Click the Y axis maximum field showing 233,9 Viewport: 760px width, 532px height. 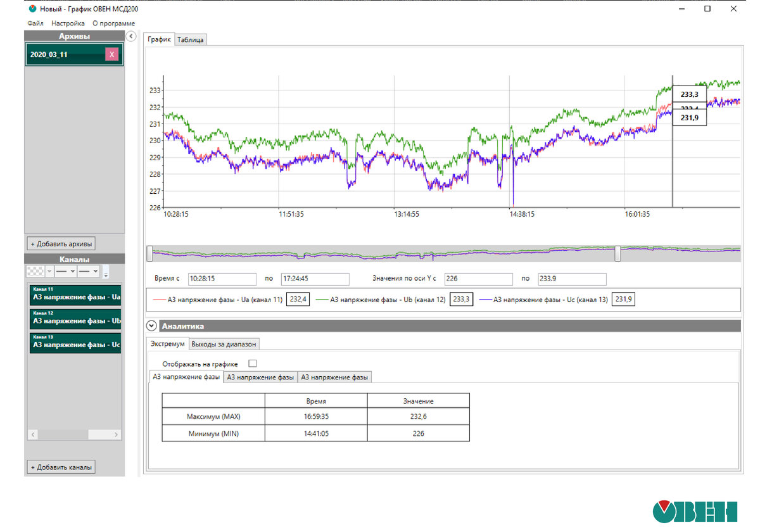572,279
